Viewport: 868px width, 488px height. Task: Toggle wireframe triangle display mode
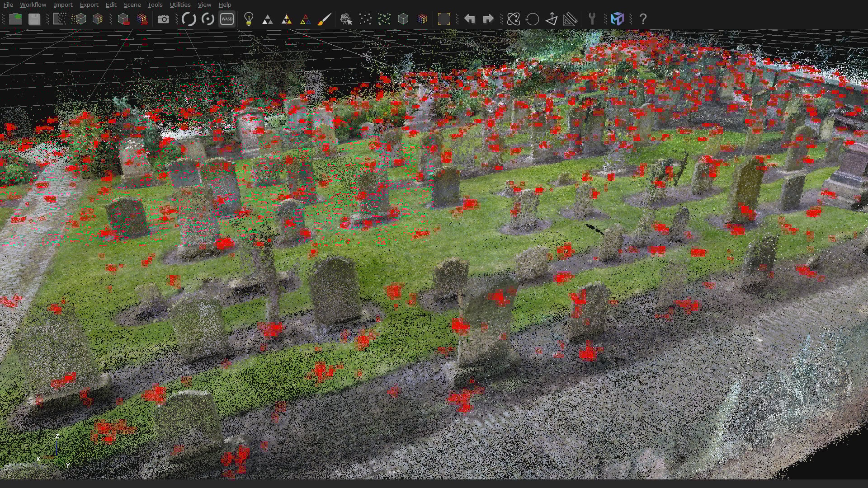(x=306, y=19)
